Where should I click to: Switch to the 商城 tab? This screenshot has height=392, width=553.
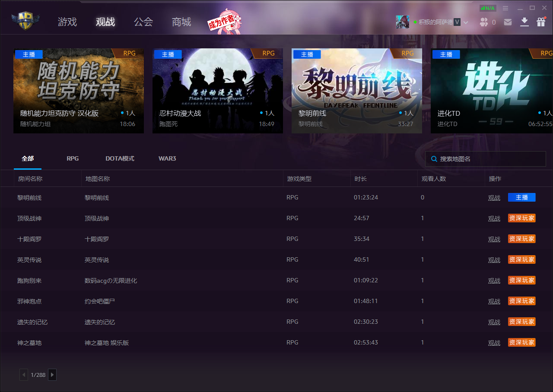tap(181, 22)
